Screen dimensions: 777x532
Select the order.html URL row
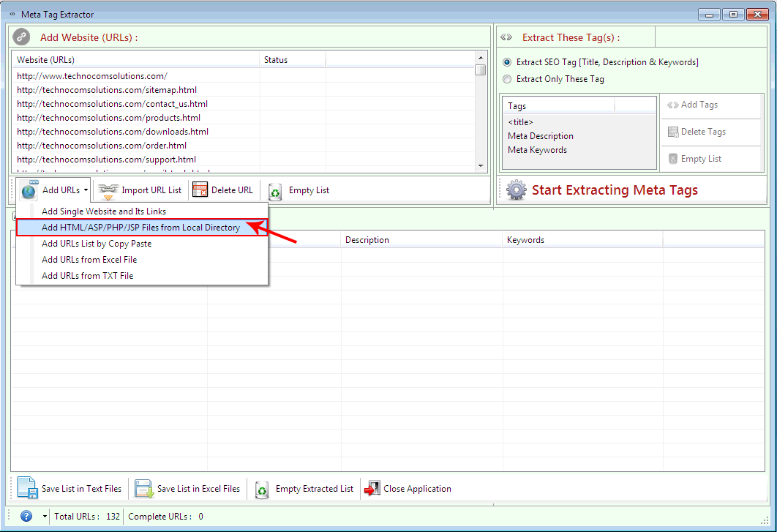tap(243, 146)
